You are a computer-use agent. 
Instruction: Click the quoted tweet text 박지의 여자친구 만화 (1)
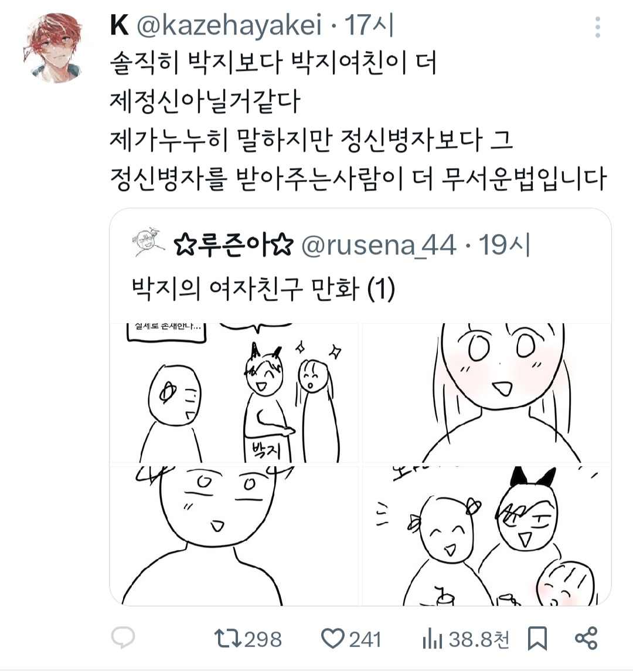coord(263,289)
